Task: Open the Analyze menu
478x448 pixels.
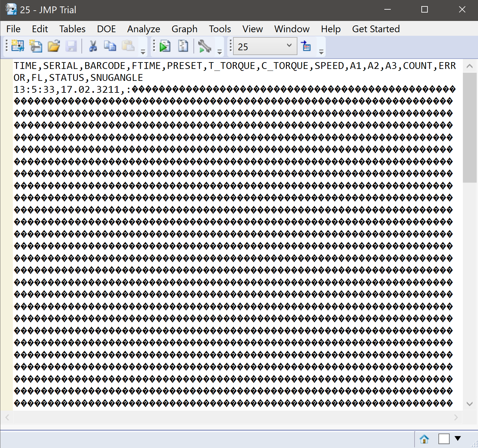Action: 144,29
